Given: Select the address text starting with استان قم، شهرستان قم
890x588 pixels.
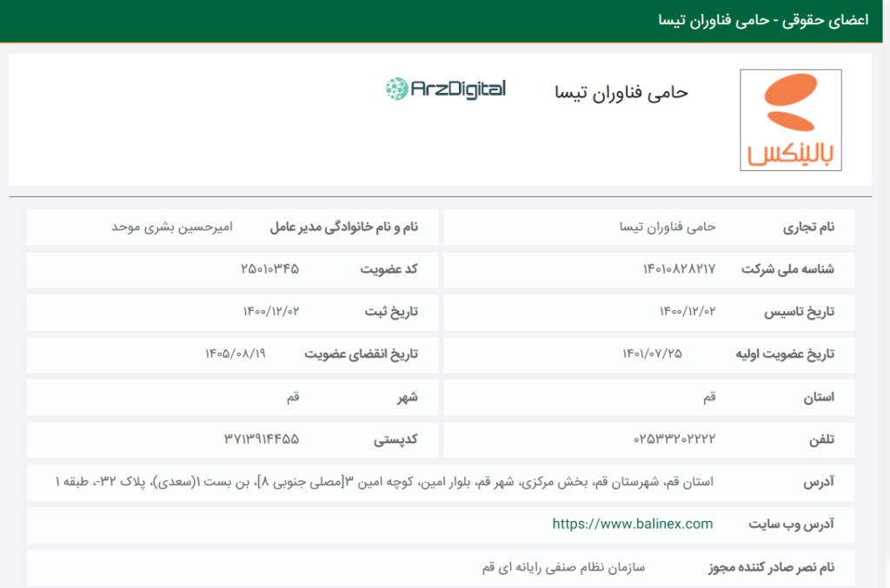Looking at the screenshot, I should [384, 482].
